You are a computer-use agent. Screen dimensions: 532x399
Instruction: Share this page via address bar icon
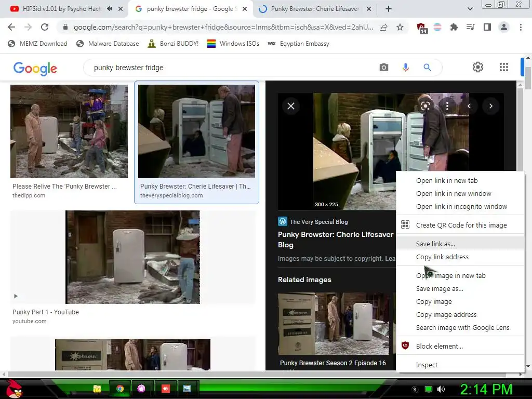pos(383,27)
